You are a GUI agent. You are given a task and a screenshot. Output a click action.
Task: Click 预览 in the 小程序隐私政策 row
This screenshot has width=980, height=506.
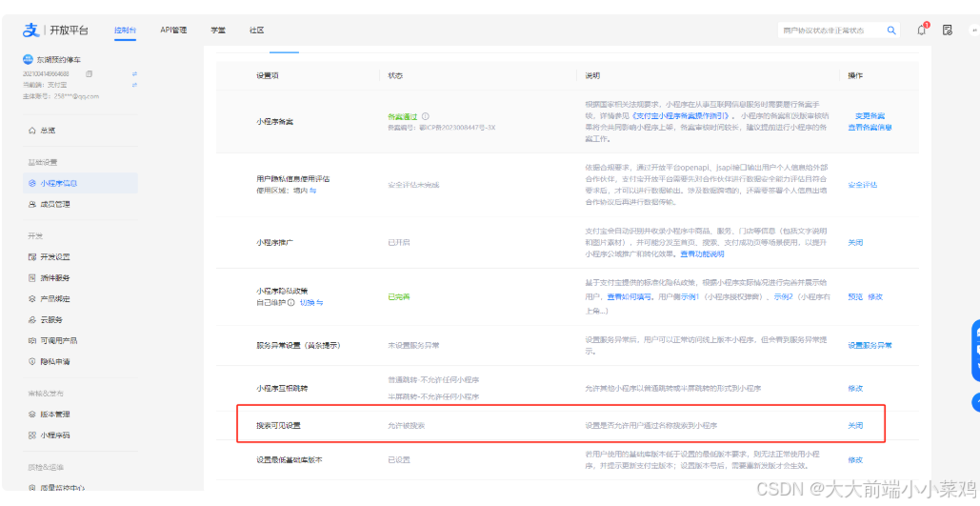pos(855,297)
